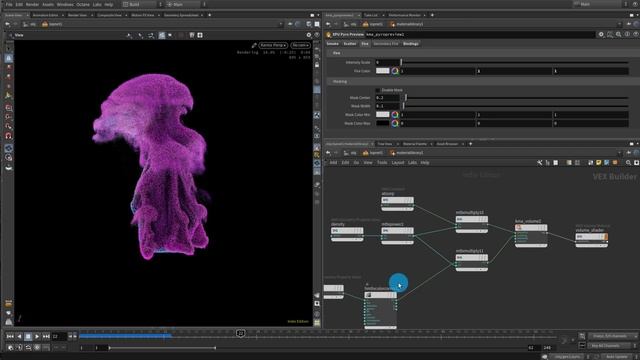Screen dimensions: 640x360
Task: Enable the Enable Mask checkbox
Action: point(378,90)
